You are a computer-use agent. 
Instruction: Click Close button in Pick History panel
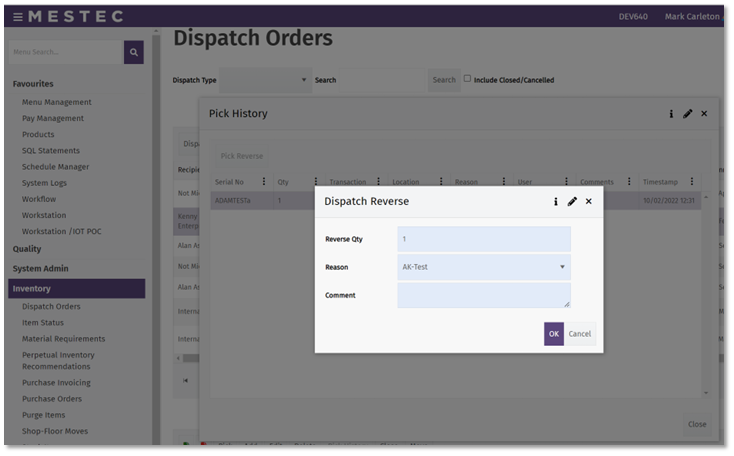point(697,424)
